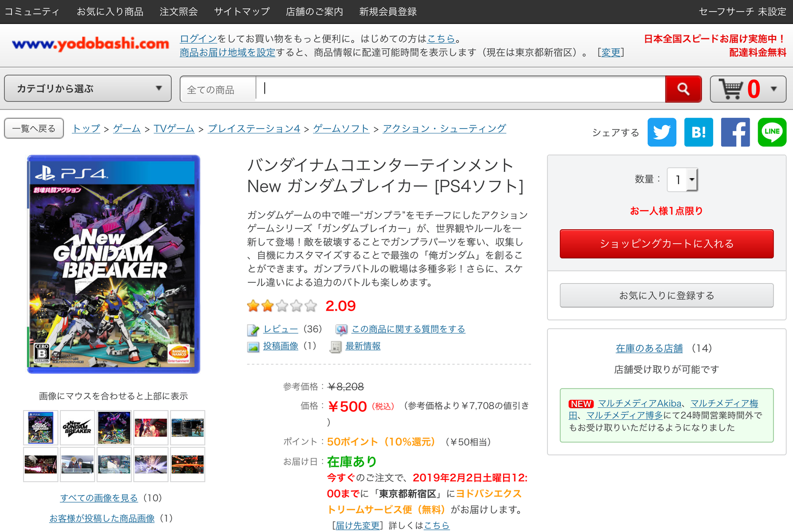Select the third thumbnail in bottom row

pos(114,465)
